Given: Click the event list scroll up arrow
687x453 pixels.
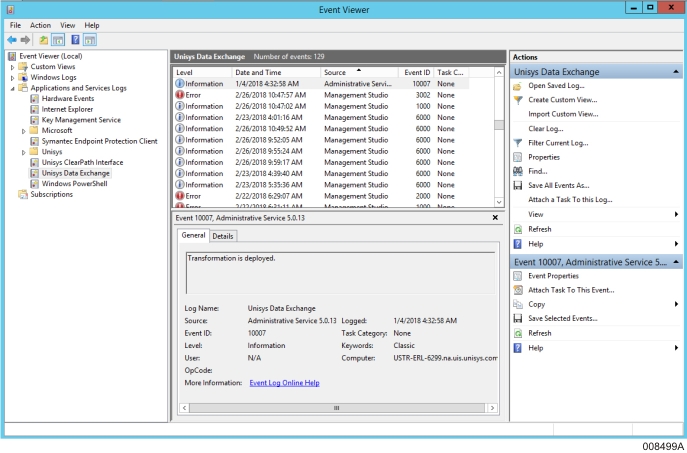Looking at the screenshot, I should 499,72.
